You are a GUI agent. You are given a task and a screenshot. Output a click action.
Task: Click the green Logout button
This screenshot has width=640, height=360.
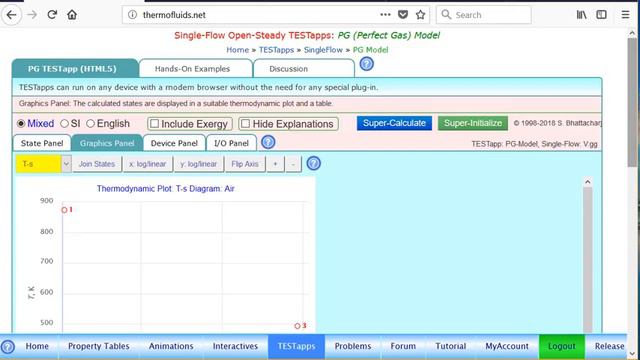[562, 347]
